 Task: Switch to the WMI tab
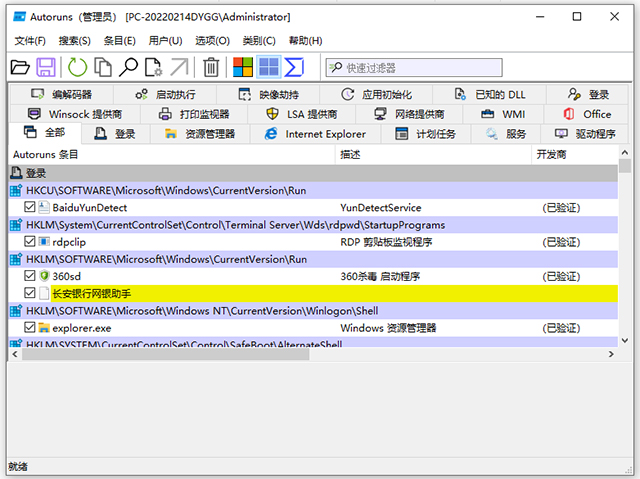point(503,114)
